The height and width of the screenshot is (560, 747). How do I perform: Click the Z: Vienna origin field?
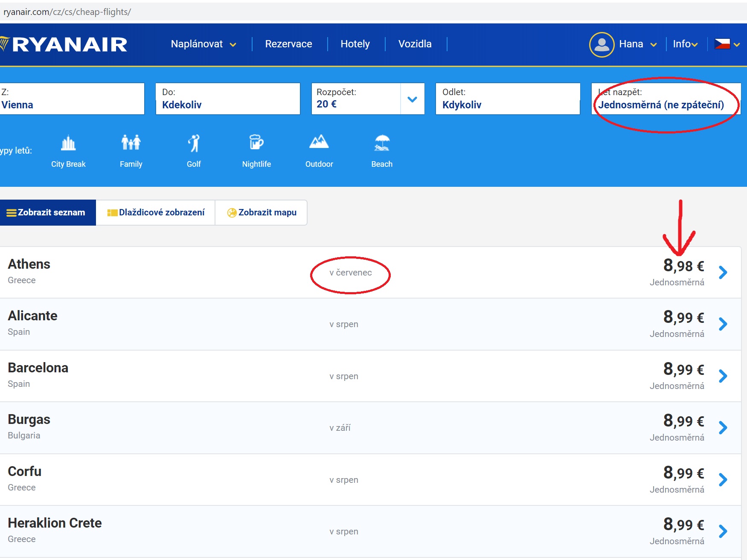[72, 99]
